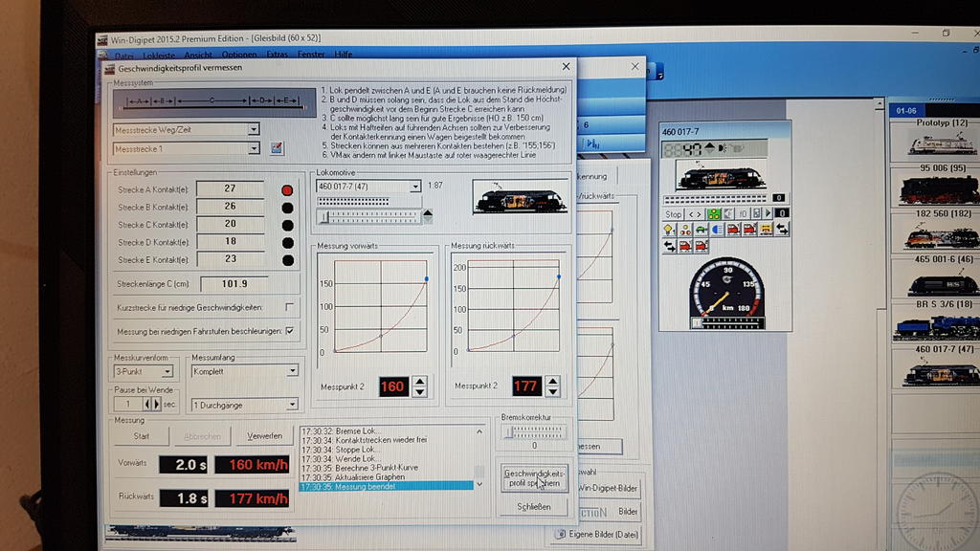Click the green car function icon

702,230
